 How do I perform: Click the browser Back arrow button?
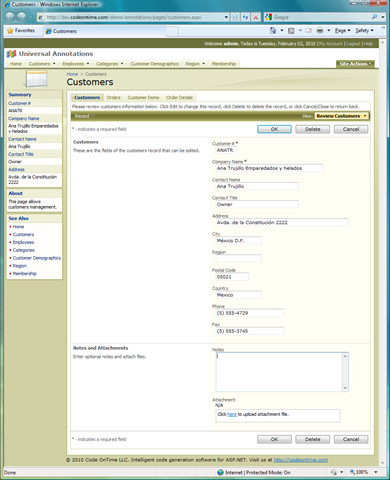10,17
